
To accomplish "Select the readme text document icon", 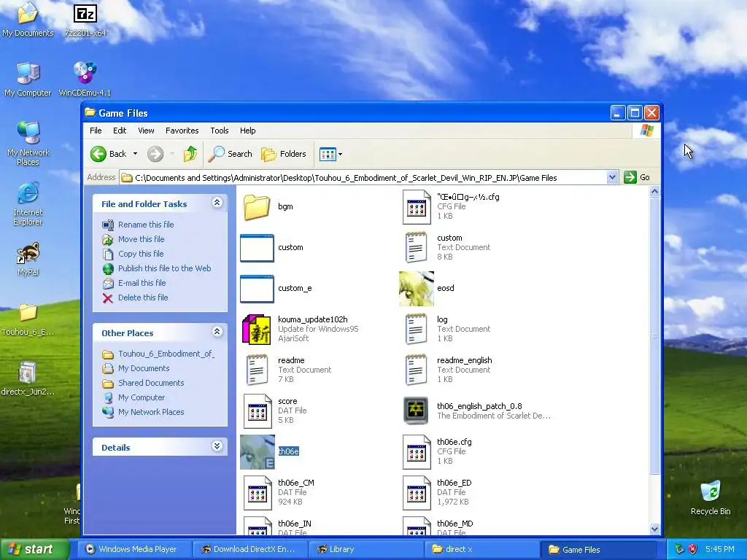I will click(x=258, y=370).
